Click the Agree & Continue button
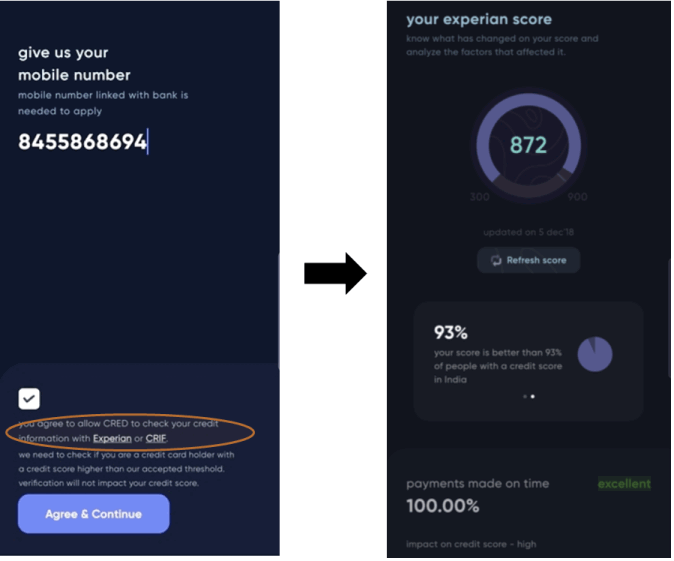This screenshot has width=674, height=561. [94, 514]
